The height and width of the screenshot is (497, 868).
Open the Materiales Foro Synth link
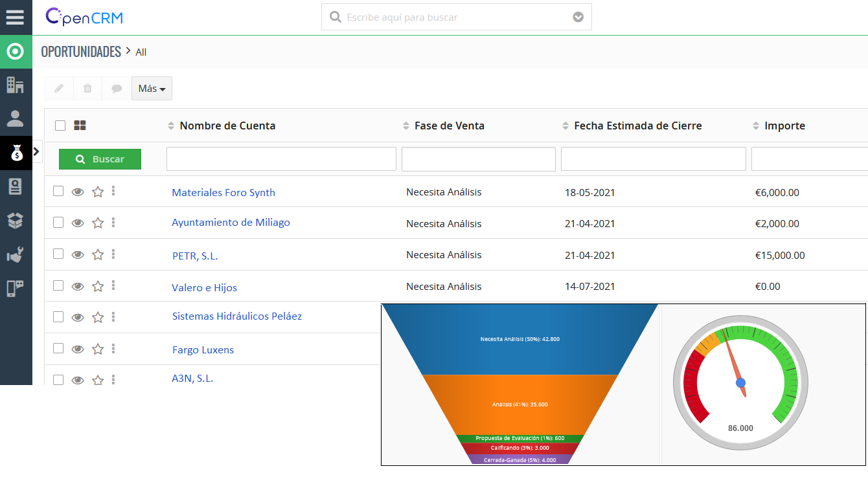[223, 192]
